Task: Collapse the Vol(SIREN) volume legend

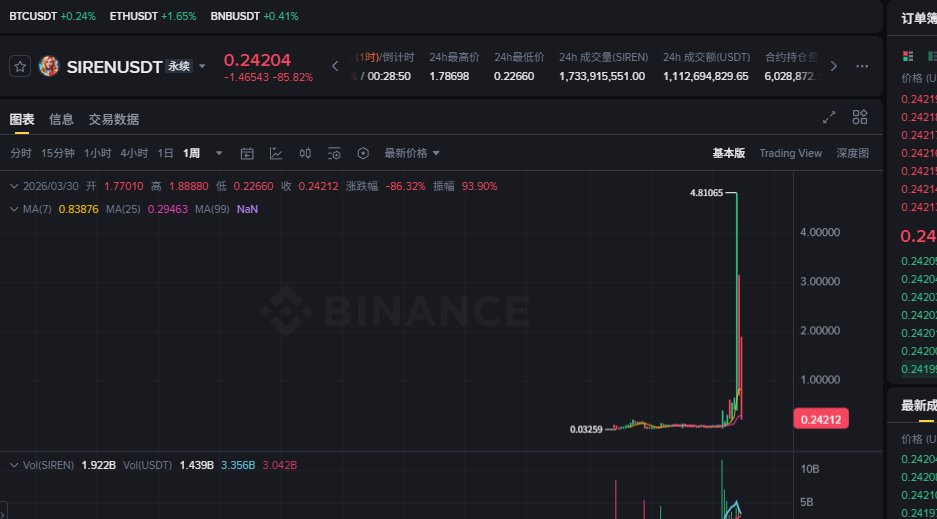Action: click(14, 465)
